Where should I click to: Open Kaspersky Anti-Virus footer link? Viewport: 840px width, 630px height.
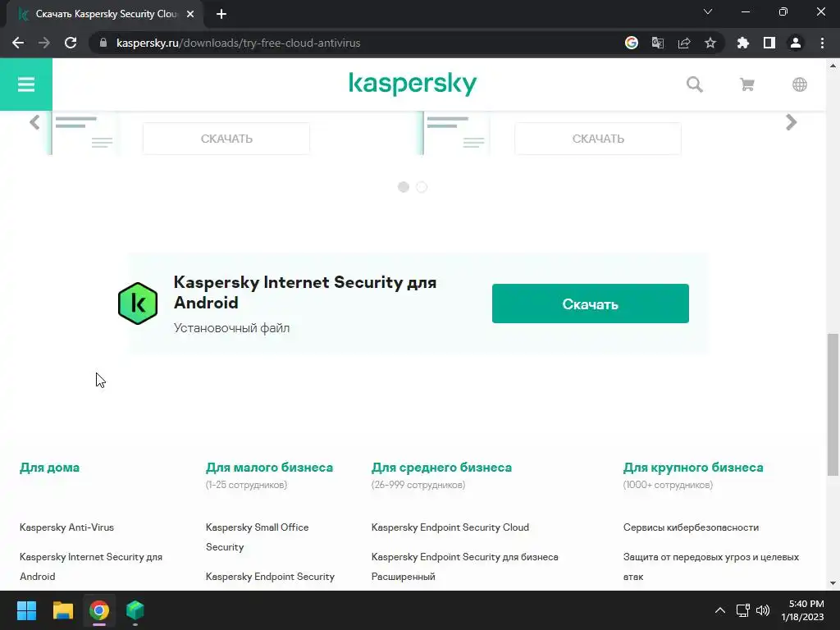click(66, 527)
